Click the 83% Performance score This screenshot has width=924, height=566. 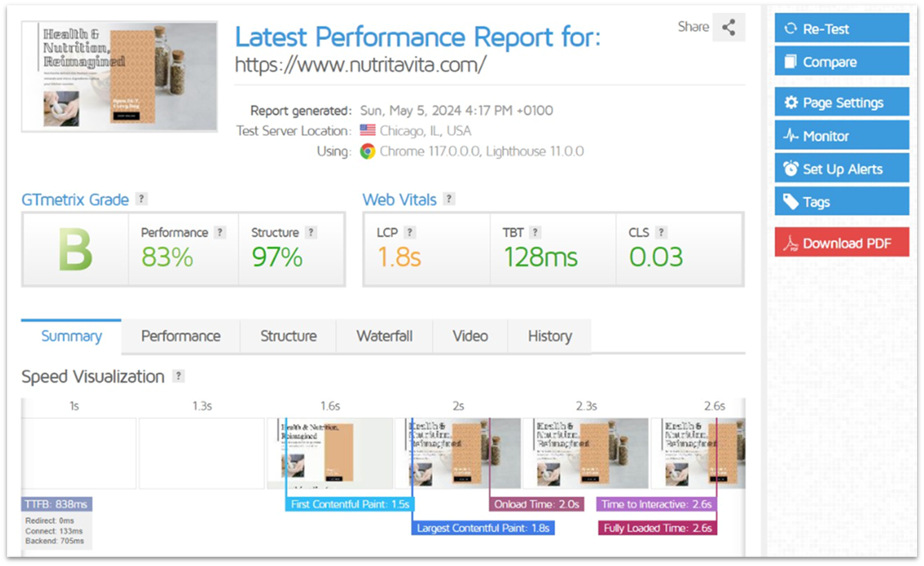168,257
